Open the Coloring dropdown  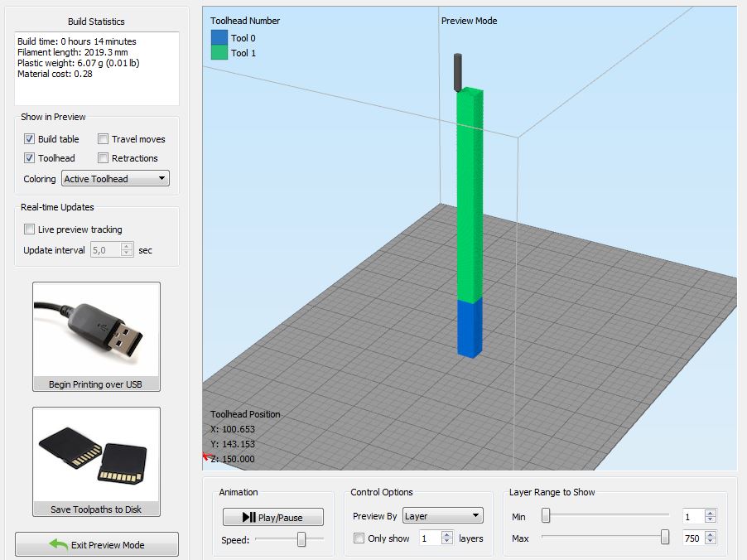pos(115,179)
